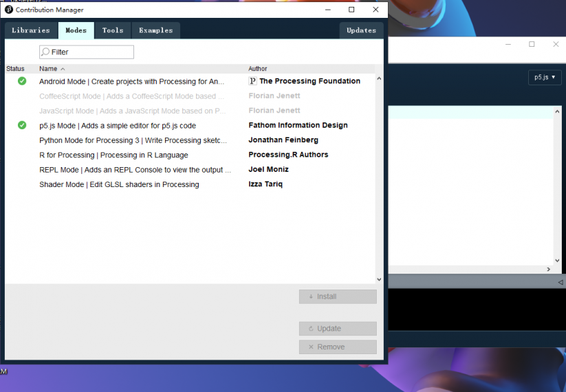Select the CoffeeScript Mode row
Image resolution: width=566 pixels, height=392 pixels.
(190, 96)
